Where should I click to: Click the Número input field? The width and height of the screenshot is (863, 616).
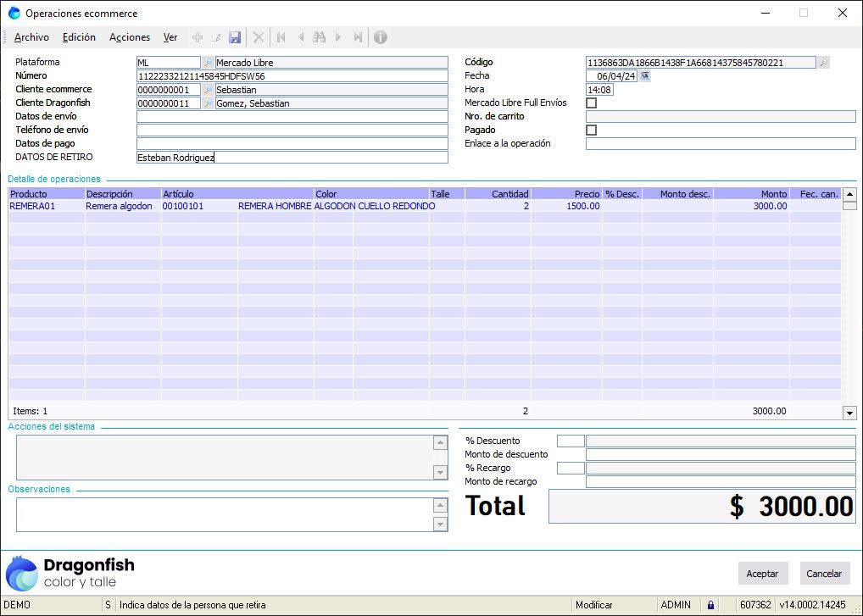click(x=292, y=76)
